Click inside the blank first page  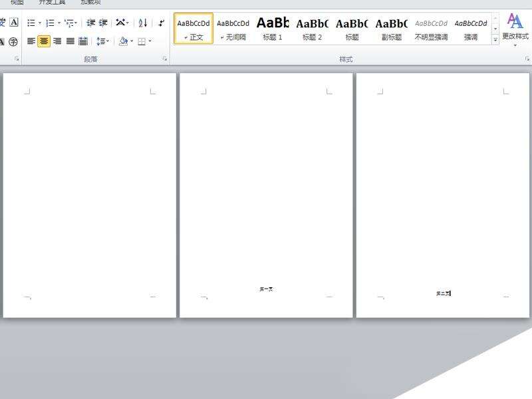(x=90, y=195)
